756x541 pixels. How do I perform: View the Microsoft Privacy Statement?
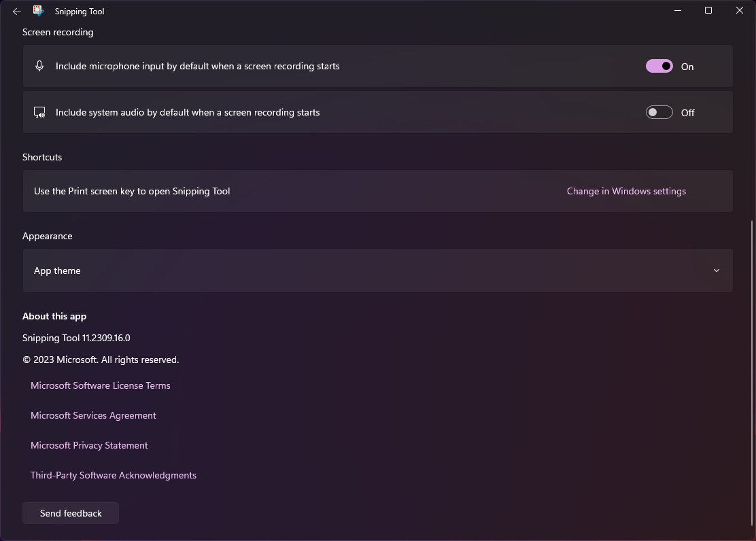[89, 446]
